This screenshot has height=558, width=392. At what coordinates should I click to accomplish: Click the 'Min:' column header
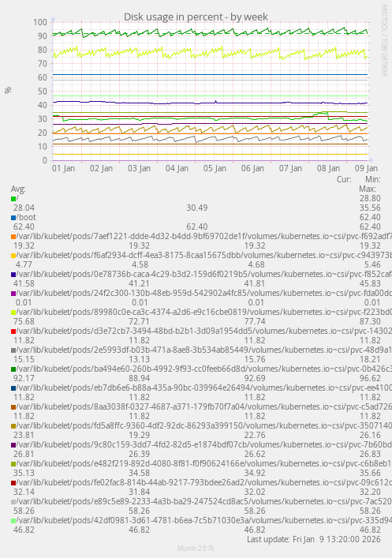[x=373, y=179]
